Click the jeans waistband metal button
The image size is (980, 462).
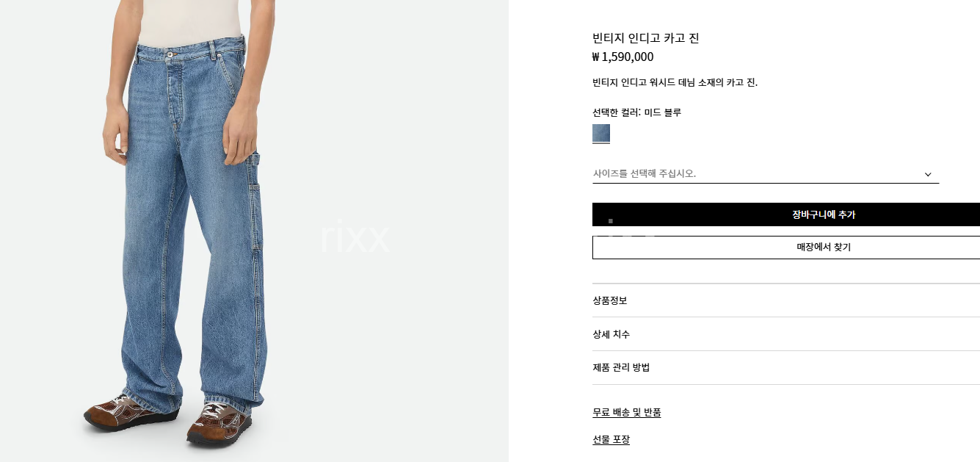tap(170, 54)
